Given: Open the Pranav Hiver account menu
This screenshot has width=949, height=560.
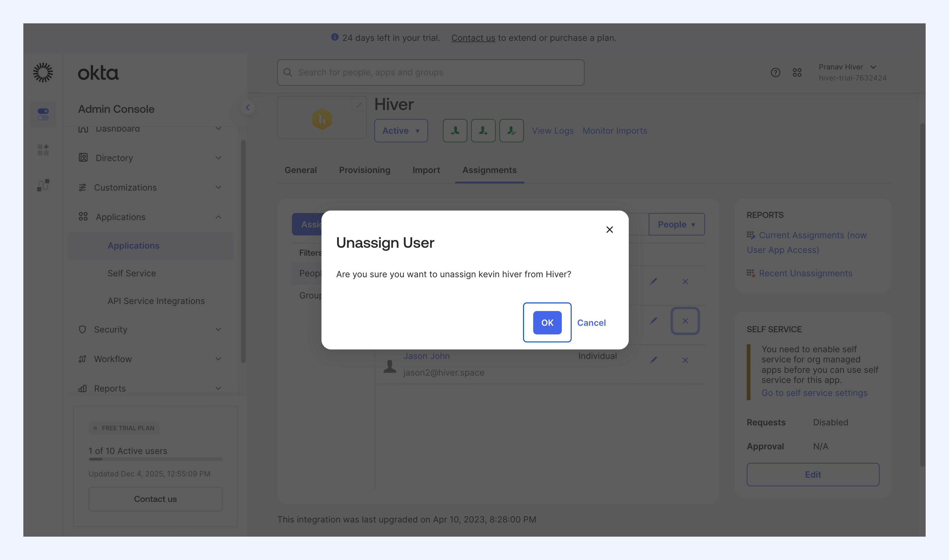Looking at the screenshot, I should [x=852, y=72].
